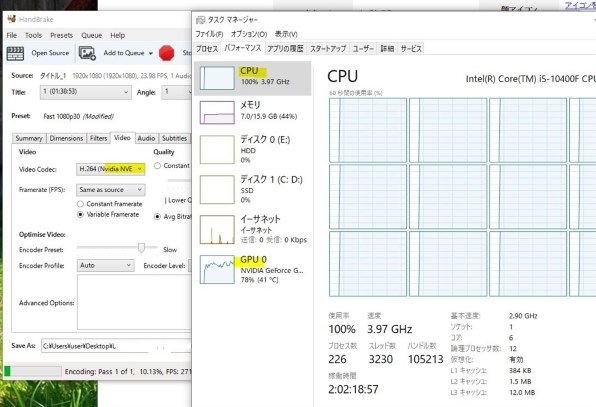The width and height of the screenshot is (596, 407).
Task: Click the Encoder Preset slider handle
Action: tap(141, 248)
